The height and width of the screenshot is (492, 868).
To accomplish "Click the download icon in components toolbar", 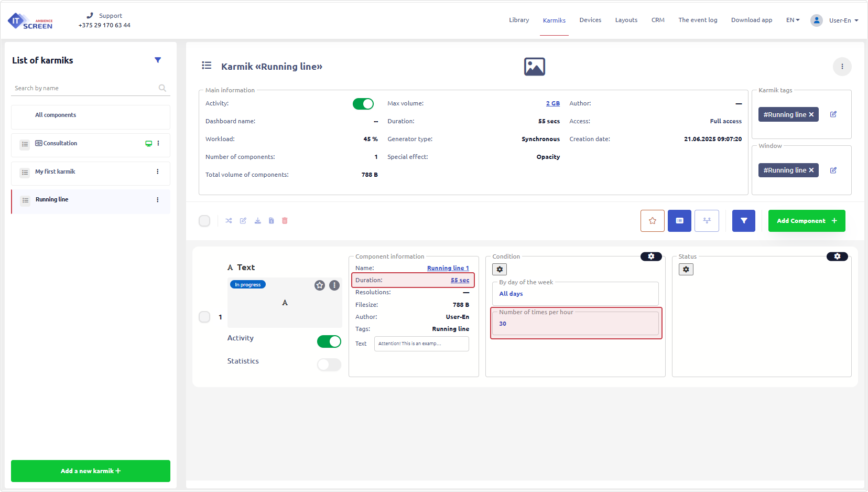I will [x=257, y=221].
